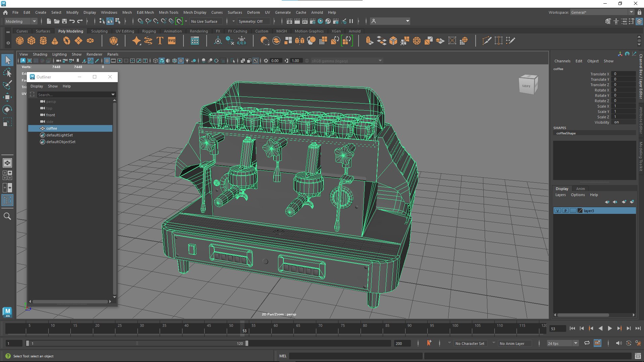Toggle audio mute speaker icon

(x=619, y=343)
